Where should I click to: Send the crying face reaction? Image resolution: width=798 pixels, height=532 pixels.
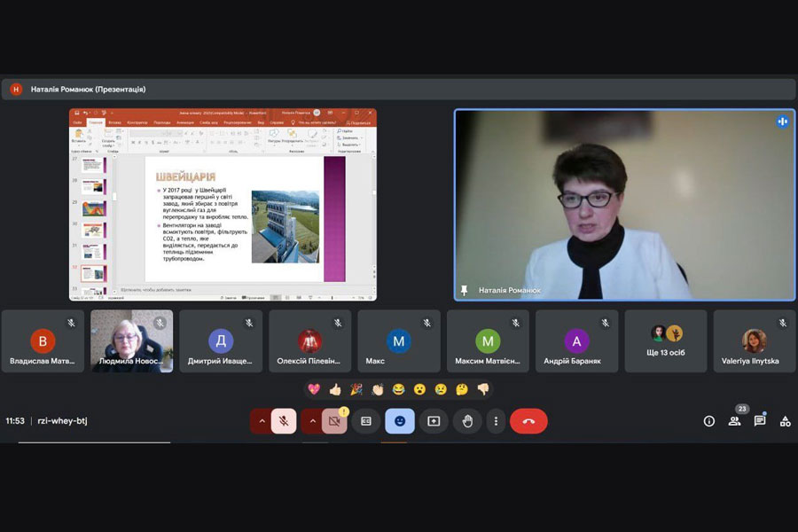pos(441,389)
